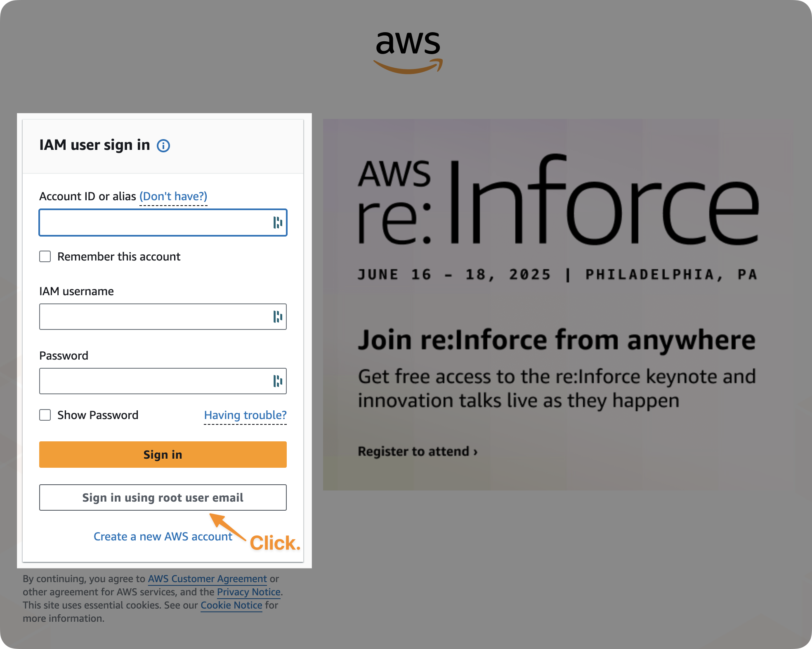Viewport: 812px width, 649px height.
Task: Open the AWS Customer Agreement link
Action: pos(207,579)
